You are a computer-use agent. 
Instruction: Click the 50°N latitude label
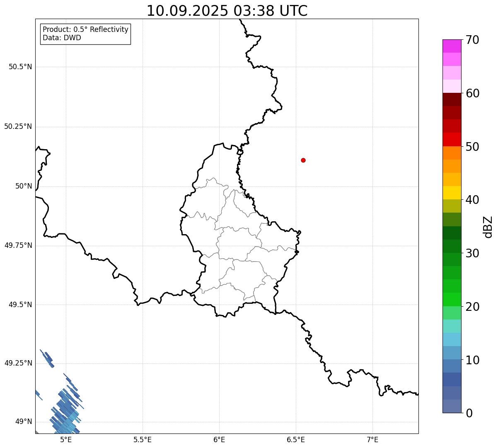24,186
